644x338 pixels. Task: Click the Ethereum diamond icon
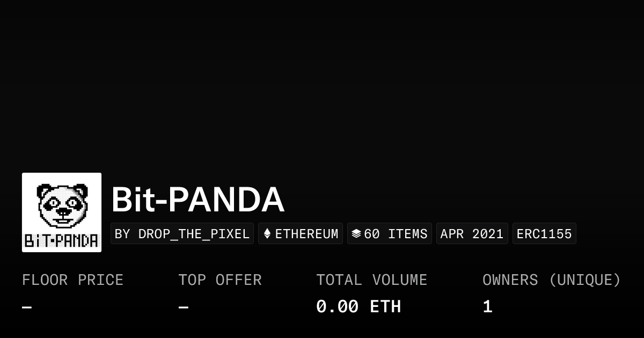267,234
